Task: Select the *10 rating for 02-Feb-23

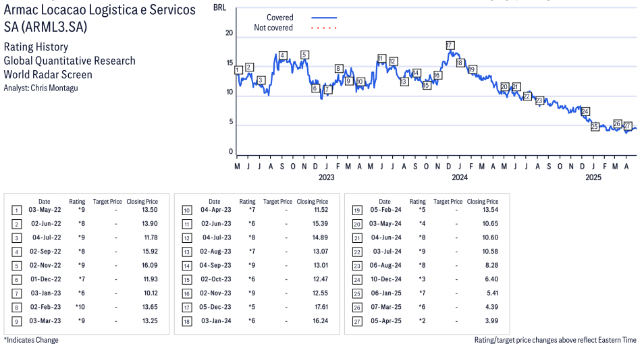Action: tap(80, 307)
